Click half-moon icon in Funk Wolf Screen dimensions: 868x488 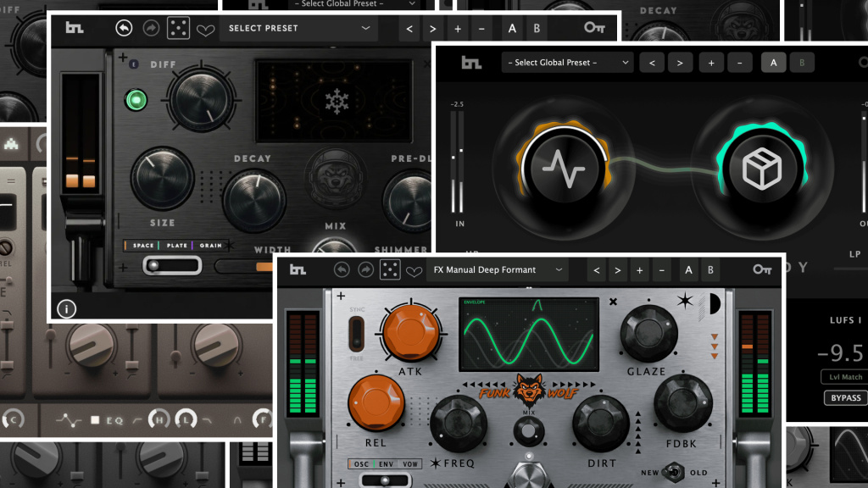tap(715, 303)
